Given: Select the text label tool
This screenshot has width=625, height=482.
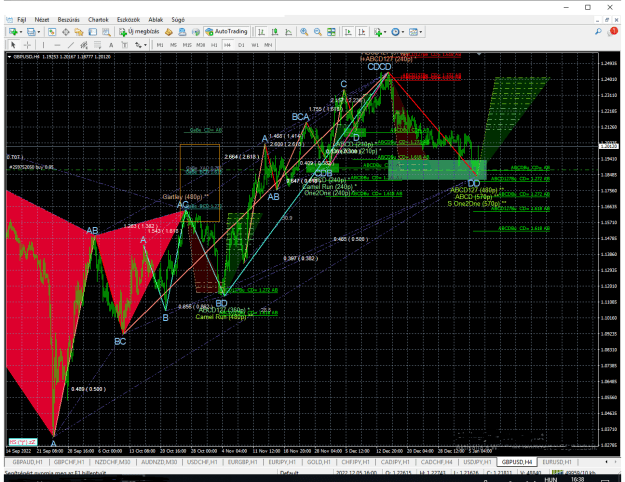Looking at the screenshot, I should point(124,45).
